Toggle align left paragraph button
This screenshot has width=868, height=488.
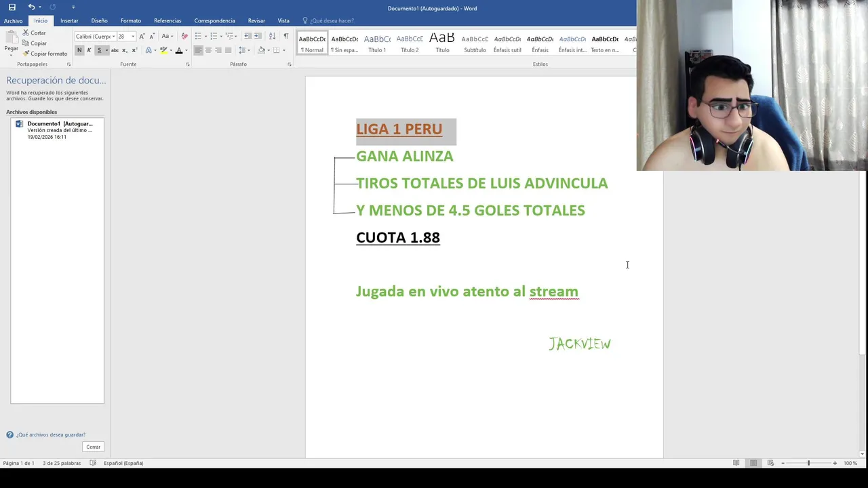[x=198, y=50]
